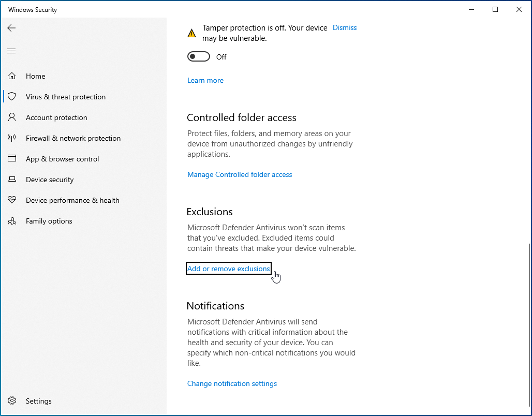The height and width of the screenshot is (416, 532).
Task: Open Device security page
Action: [50, 180]
